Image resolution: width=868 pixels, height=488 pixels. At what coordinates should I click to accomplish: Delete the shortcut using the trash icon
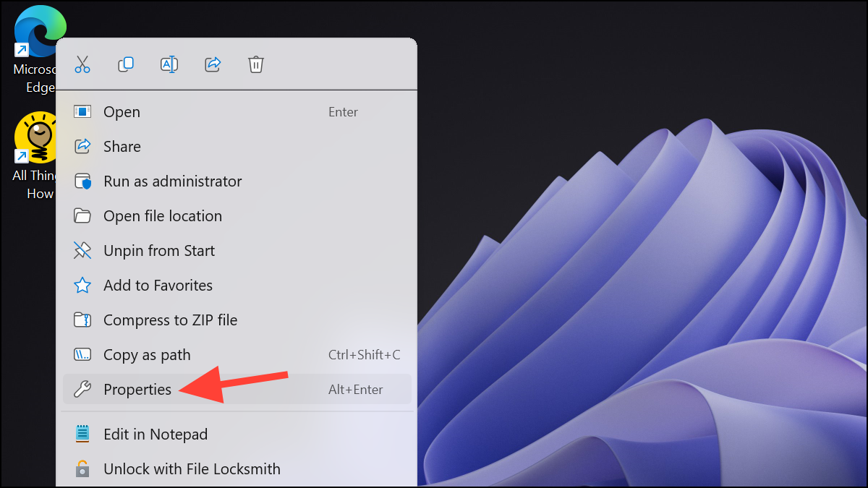(256, 64)
